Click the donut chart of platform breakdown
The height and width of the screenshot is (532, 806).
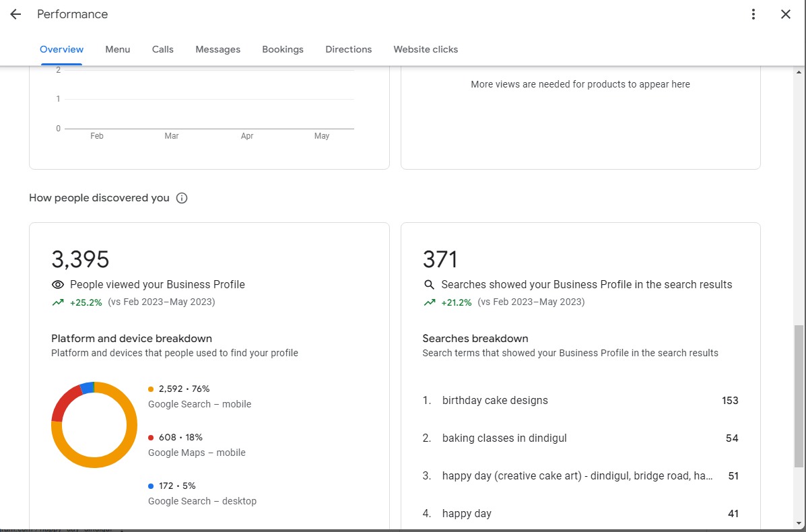(94, 424)
